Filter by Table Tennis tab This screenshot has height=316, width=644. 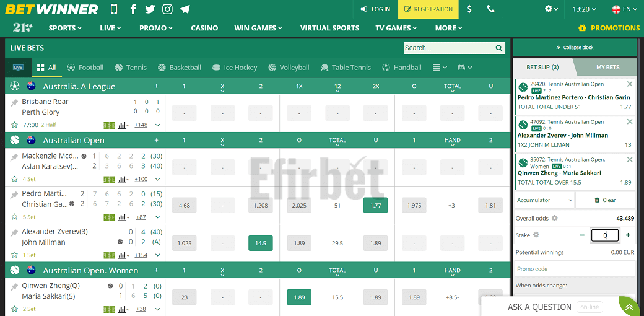tap(346, 68)
